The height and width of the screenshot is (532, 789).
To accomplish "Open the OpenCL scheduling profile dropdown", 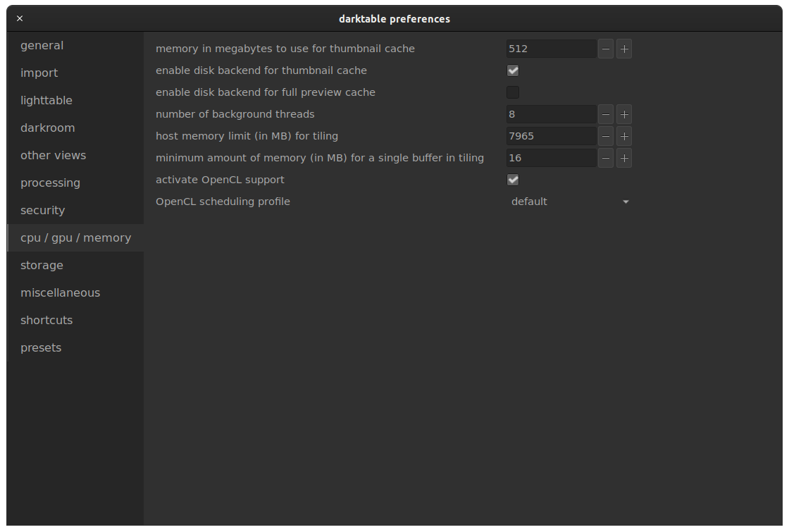I will coord(571,202).
